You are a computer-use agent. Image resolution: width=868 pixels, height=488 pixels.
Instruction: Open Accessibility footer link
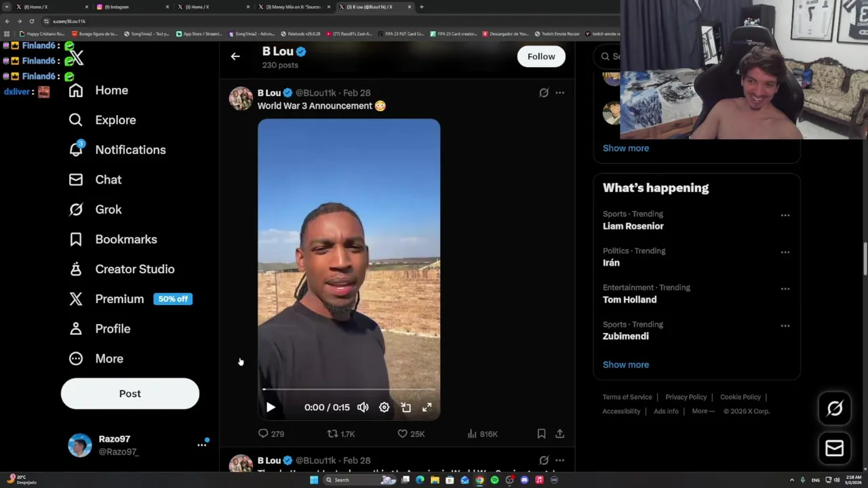pyautogui.click(x=621, y=411)
